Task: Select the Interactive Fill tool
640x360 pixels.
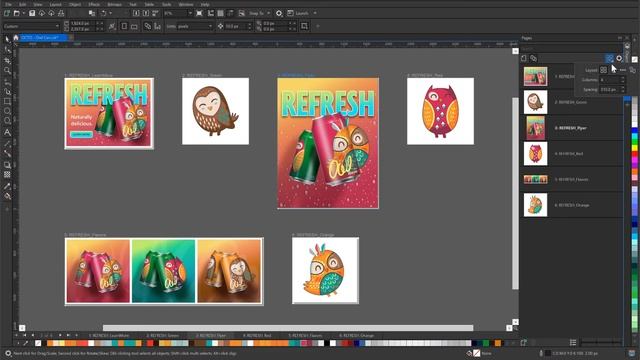Action: [x=7, y=196]
